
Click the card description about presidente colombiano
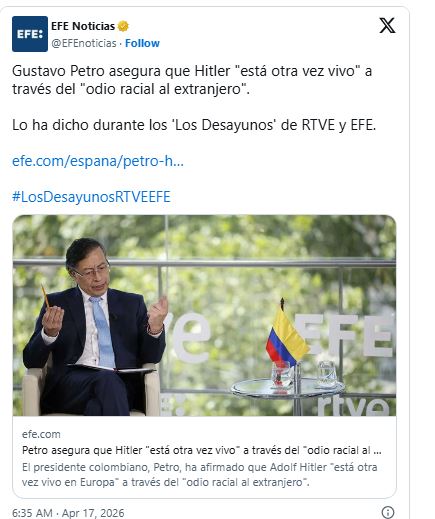coord(199,475)
